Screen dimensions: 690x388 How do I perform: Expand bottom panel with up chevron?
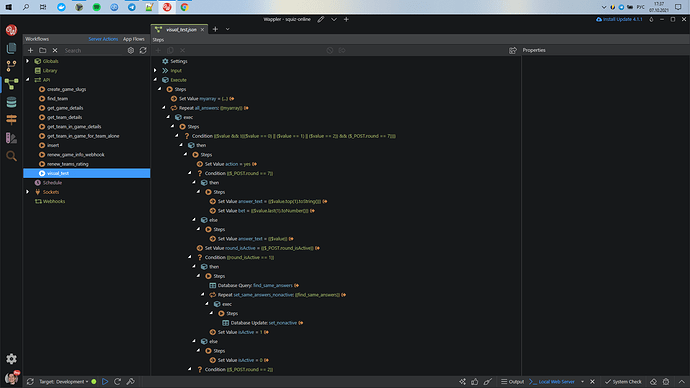coord(682,381)
